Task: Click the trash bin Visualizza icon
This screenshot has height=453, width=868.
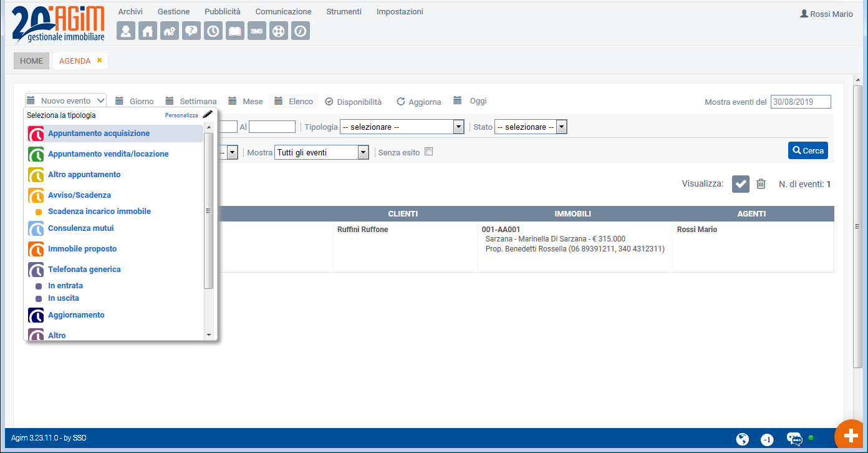Action: (761, 183)
